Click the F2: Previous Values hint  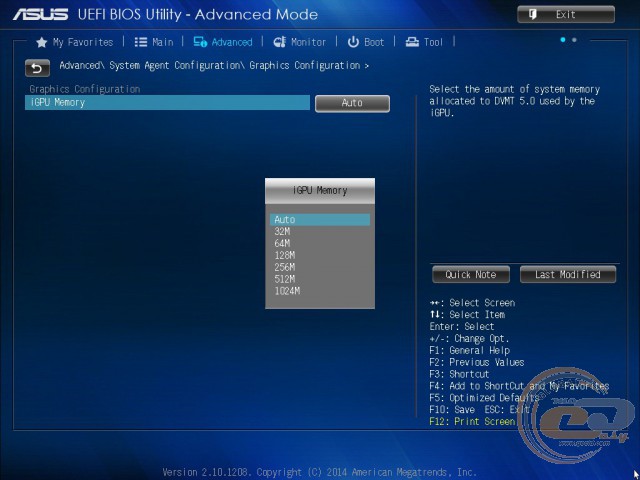pos(476,362)
